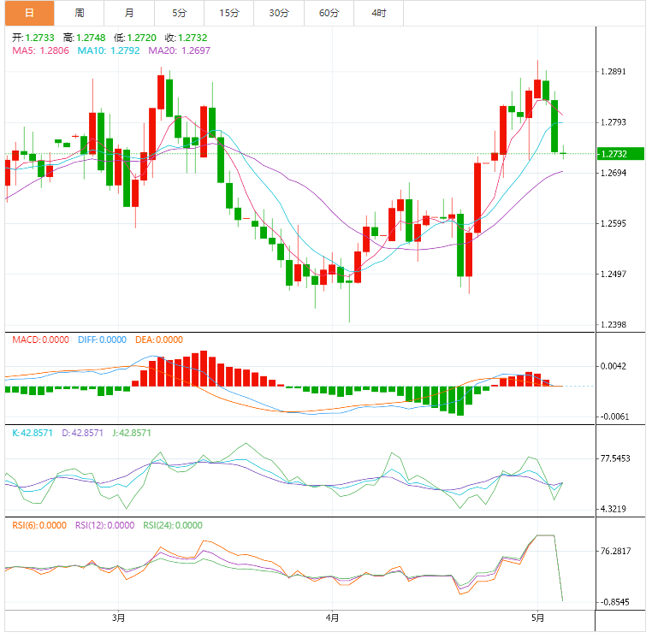
Task: Click the J: 42.8571 label
Action: (x=132, y=434)
